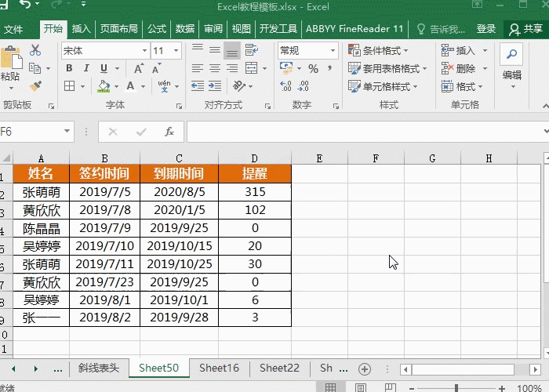The image size is (549, 392).
Task: Open the Sheet22 sheet tab
Action: pos(279,368)
